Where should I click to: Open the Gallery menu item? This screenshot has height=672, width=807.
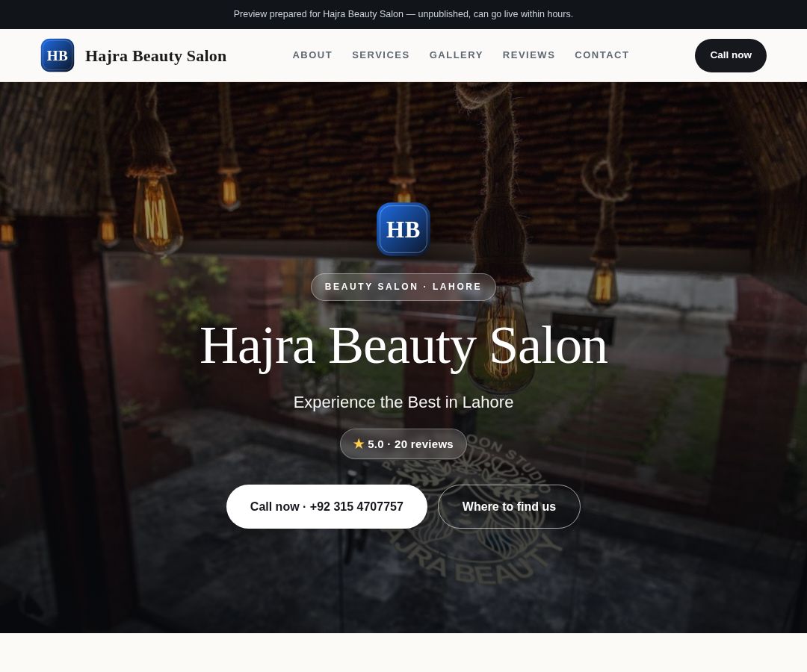[x=456, y=55]
